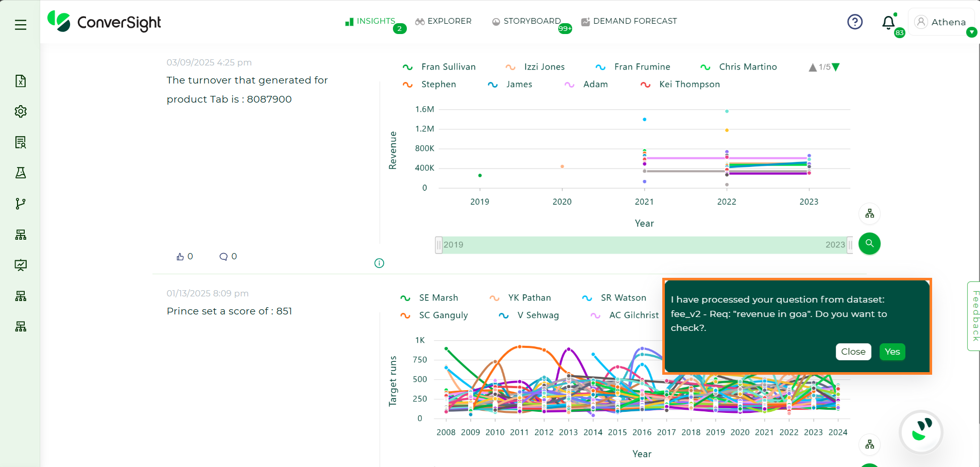This screenshot has width=980, height=467.
Task: Toggle SR Watson legend series
Action: click(x=614, y=298)
